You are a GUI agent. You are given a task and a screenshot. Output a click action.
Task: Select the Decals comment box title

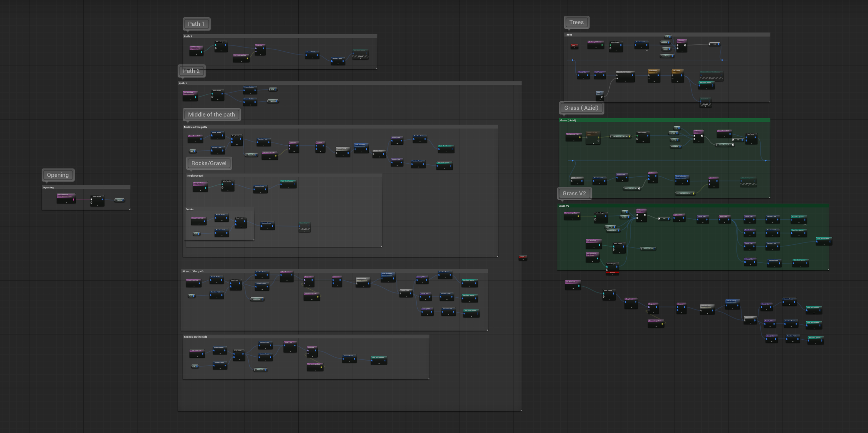pyautogui.click(x=190, y=209)
